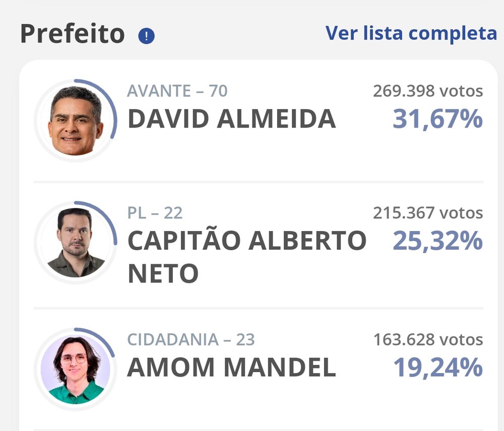Click the Prefeito section heading
This screenshot has height=431, width=504.
[x=72, y=34]
